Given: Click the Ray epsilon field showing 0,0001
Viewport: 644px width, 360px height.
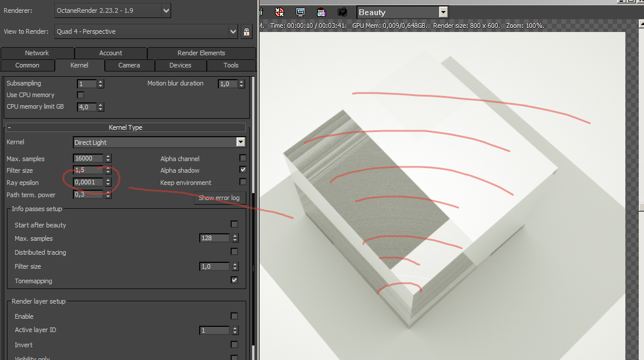Looking at the screenshot, I should [x=89, y=182].
